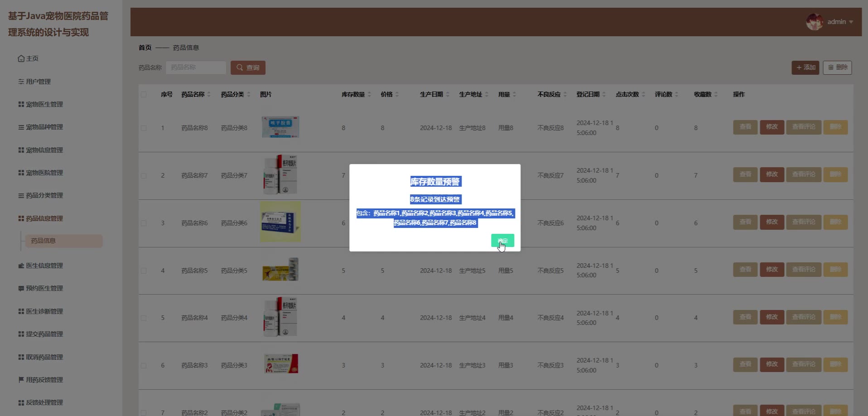This screenshot has height=416, width=868.
Task: Sort table by 收藏数 column arrows
Action: click(716, 94)
